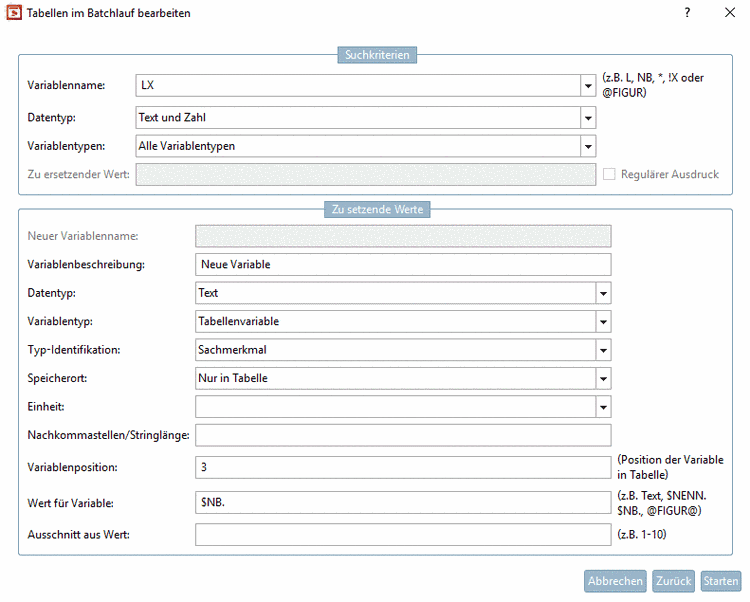Viewport: 750px width, 602px height.
Task: Toggle the Regulärer Ausdruck checkbox
Action: click(x=609, y=174)
